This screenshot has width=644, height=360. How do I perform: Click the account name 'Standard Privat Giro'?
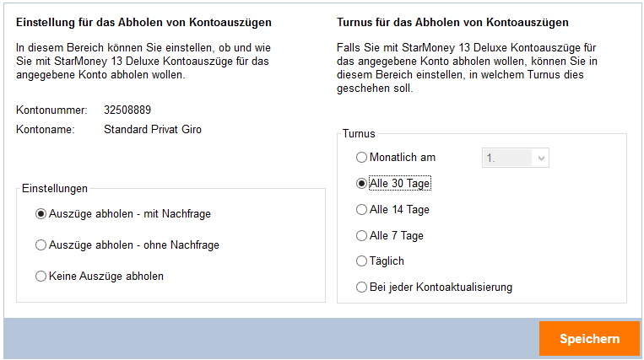153,130
